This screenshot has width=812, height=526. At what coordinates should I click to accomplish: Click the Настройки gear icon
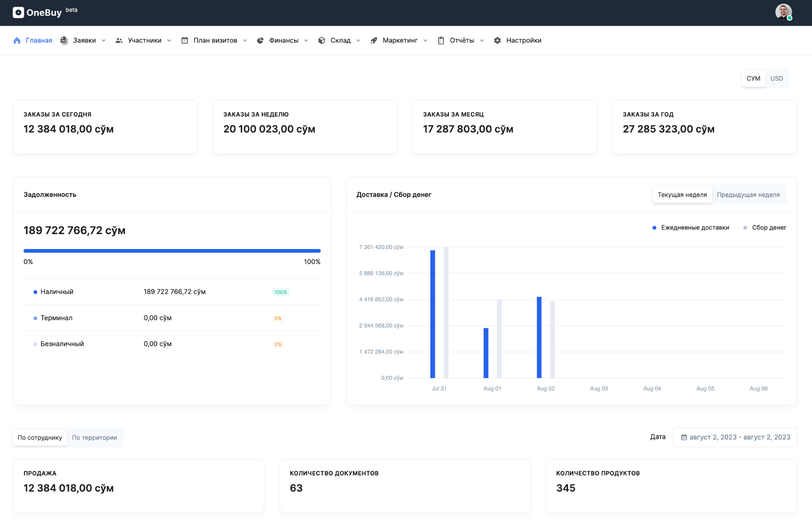tap(497, 41)
